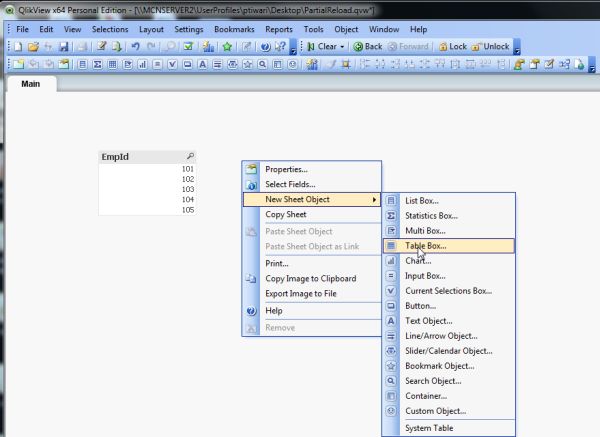Click the Create Line/Arrow Object toolbar icon
The image size is (600, 437).
tap(217, 65)
